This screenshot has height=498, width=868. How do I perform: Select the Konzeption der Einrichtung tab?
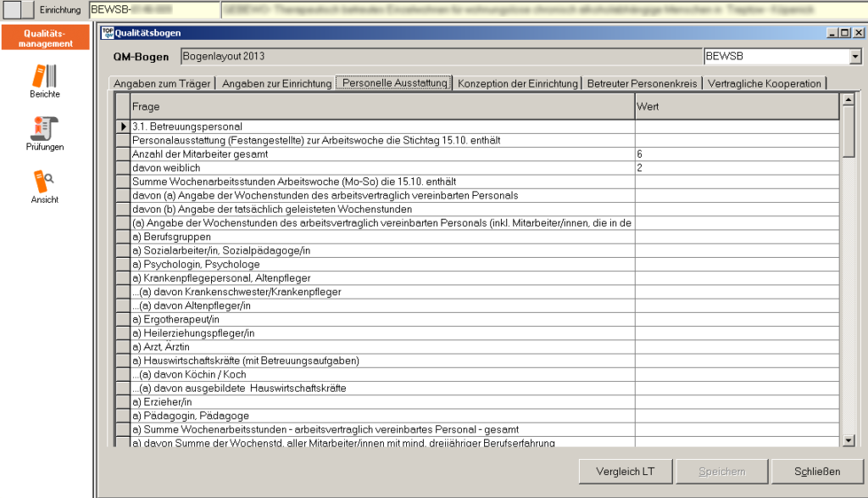517,83
